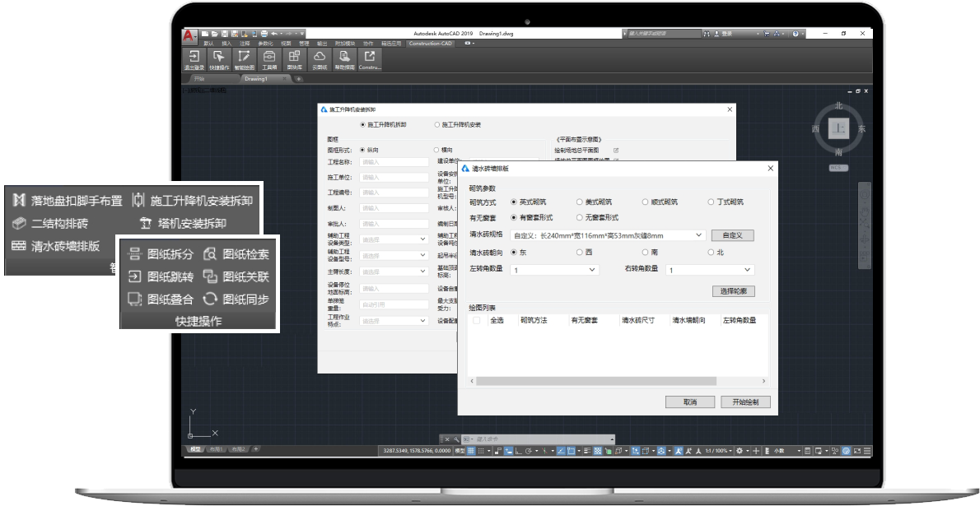This screenshot has width=980, height=506.
Task: Tick the 全选 checkbox in drawing list
Action: point(477,320)
